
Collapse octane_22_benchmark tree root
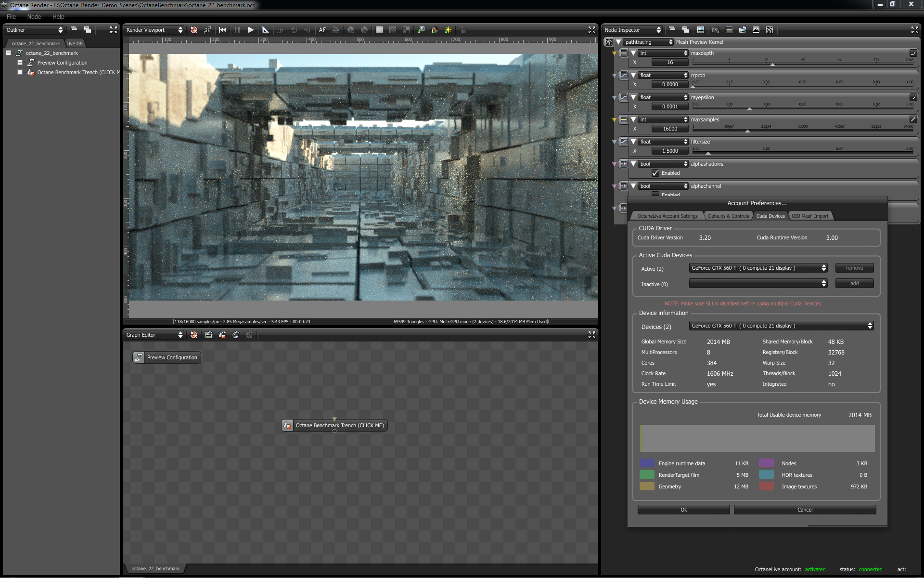point(8,53)
